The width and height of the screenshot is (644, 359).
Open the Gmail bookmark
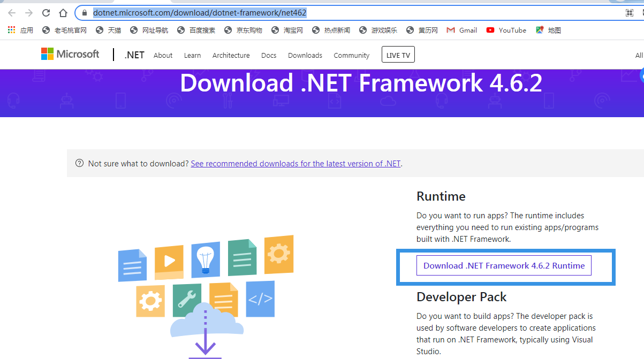(461, 30)
